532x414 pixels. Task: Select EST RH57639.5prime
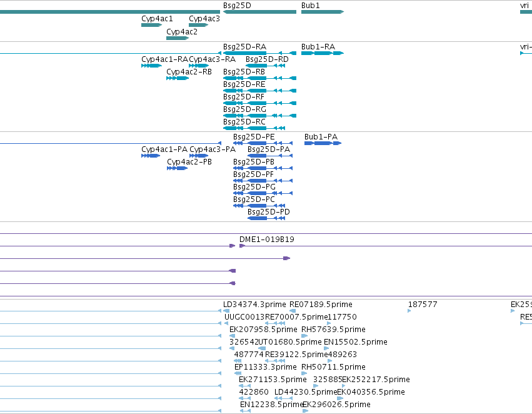coord(304,336)
